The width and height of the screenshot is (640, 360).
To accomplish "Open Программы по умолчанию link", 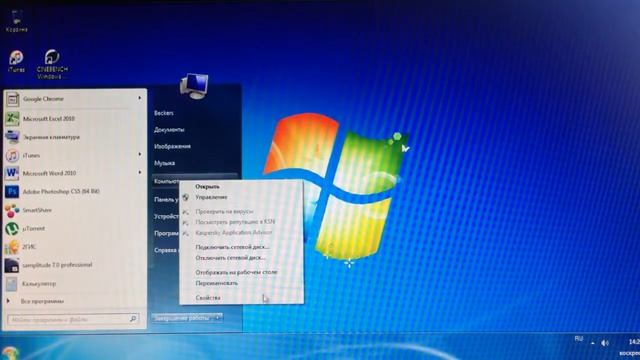I will [x=166, y=233].
